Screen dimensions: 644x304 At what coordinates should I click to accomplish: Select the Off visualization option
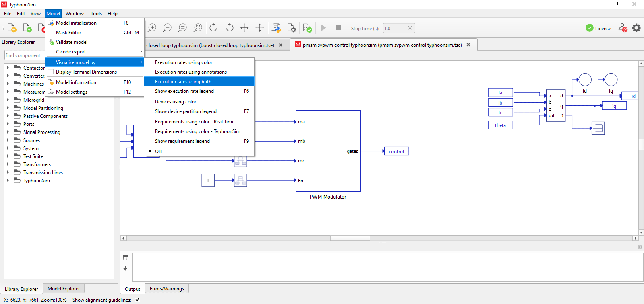tap(159, 152)
